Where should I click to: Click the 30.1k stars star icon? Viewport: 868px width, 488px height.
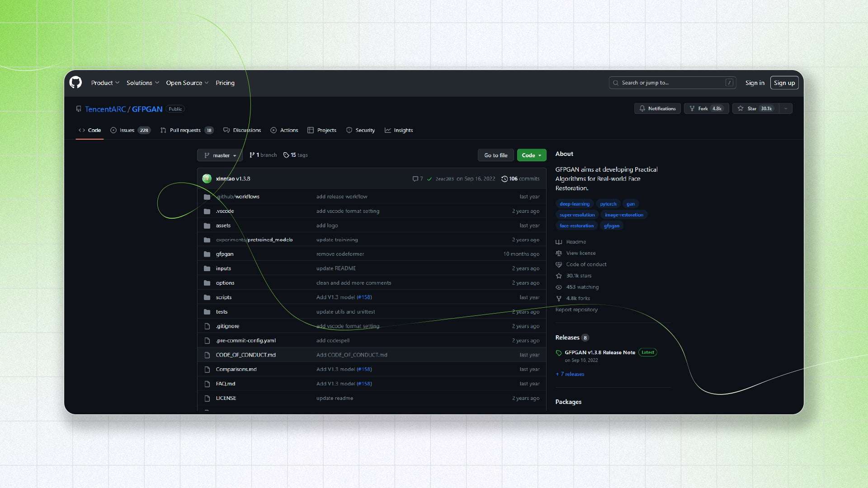point(559,276)
